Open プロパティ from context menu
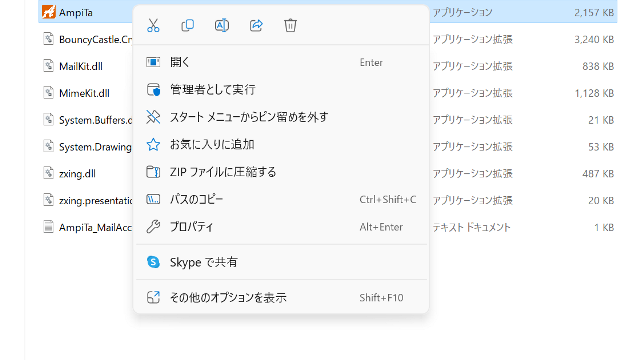 [x=281, y=227]
